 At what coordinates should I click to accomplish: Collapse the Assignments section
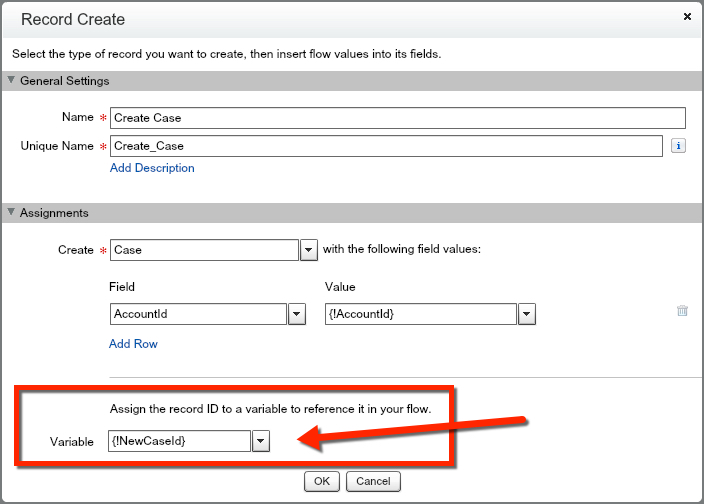pyautogui.click(x=12, y=213)
